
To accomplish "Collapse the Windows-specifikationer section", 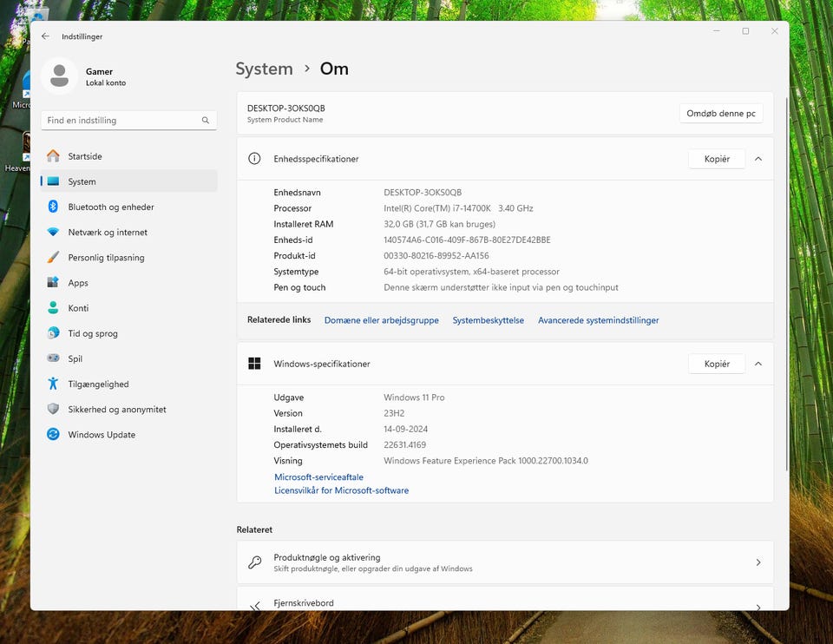I will point(758,364).
